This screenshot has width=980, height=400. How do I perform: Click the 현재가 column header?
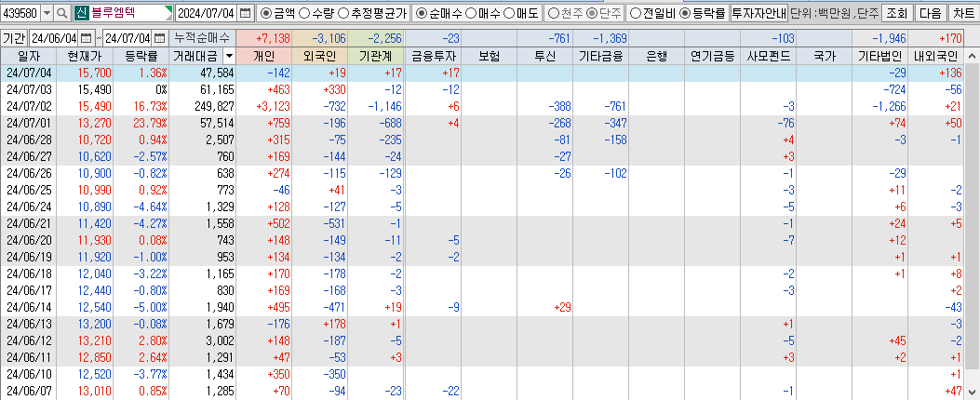tap(86, 56)
